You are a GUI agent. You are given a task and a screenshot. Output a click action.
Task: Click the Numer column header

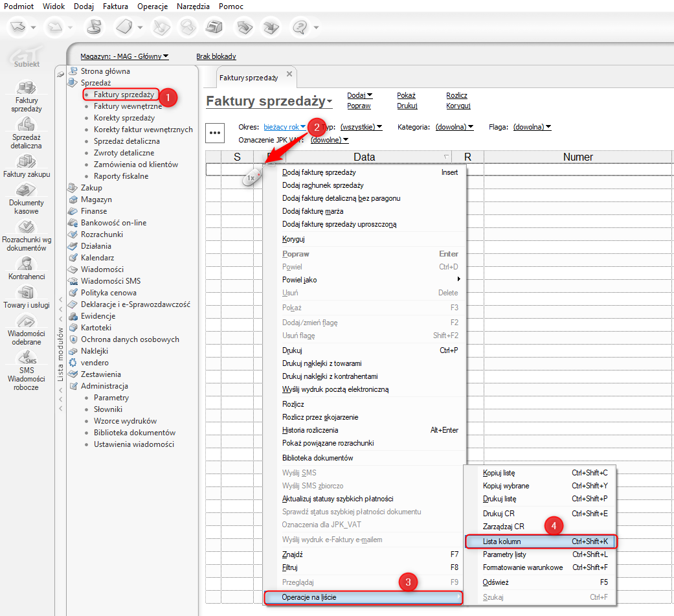(x=578, y=157)
